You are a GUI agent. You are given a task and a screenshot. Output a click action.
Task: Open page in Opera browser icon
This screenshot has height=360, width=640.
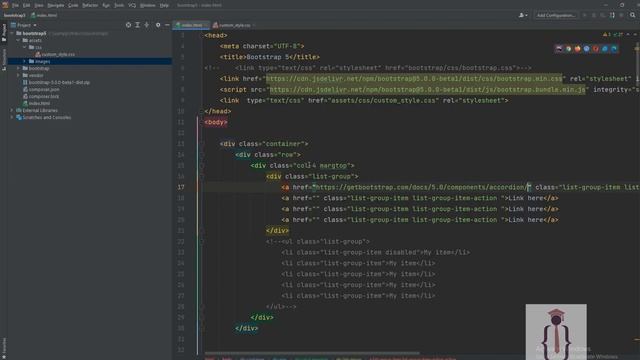[596, 49]
